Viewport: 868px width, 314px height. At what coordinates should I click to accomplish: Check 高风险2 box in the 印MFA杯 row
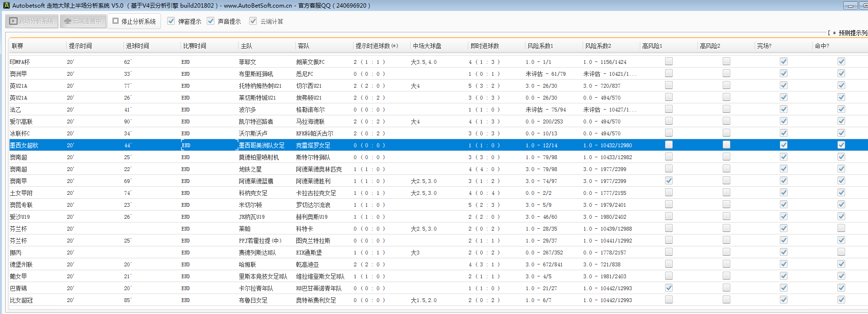tap(726, 61)
